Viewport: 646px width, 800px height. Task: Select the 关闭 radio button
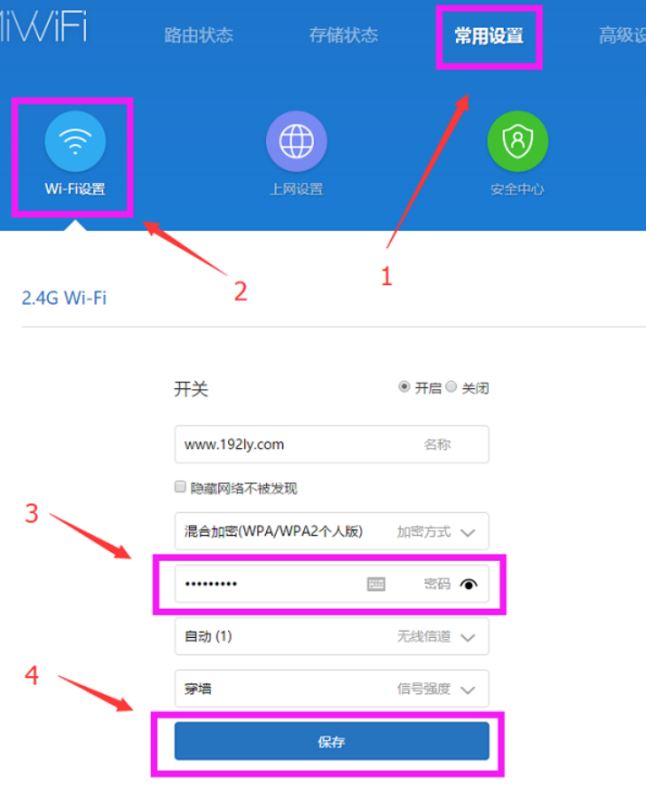(451, 387)
